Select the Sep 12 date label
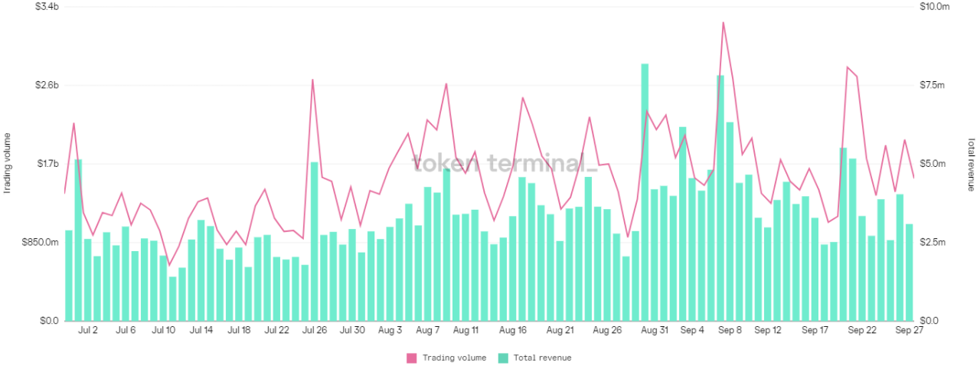The width and height of the screenshot is (980, 366). [x=767, y=331]
